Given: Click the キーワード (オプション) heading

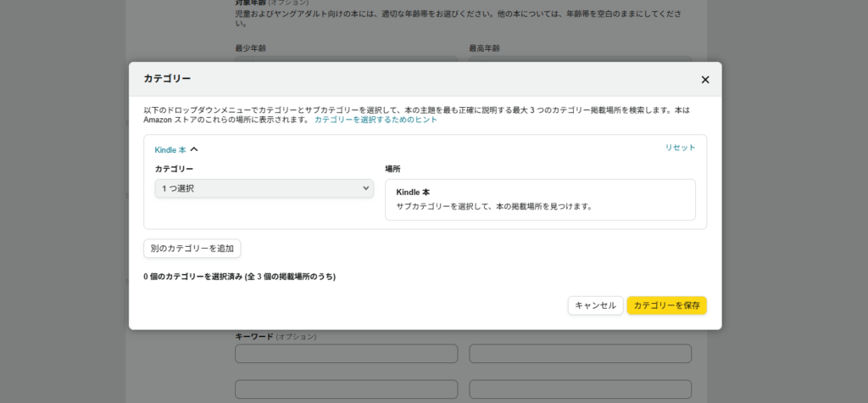Looking at the screenshot, I should pos(275,337).
